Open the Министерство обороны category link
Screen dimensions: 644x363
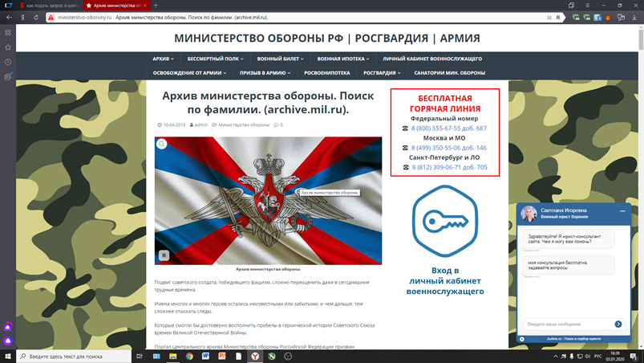click(244, 125)
